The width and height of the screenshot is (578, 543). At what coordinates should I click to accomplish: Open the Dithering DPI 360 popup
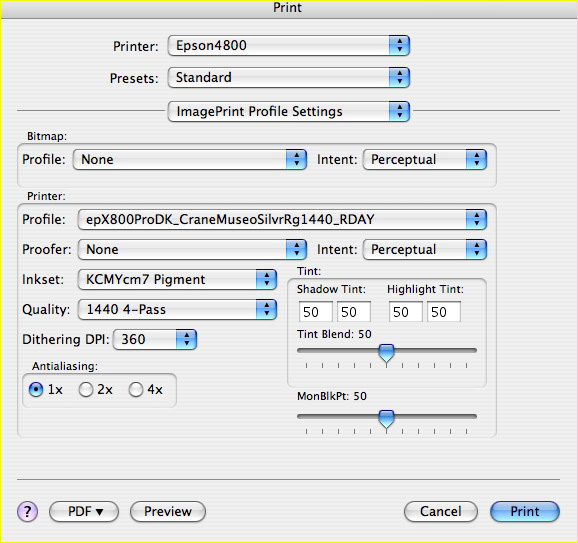(x=155, y=340)
